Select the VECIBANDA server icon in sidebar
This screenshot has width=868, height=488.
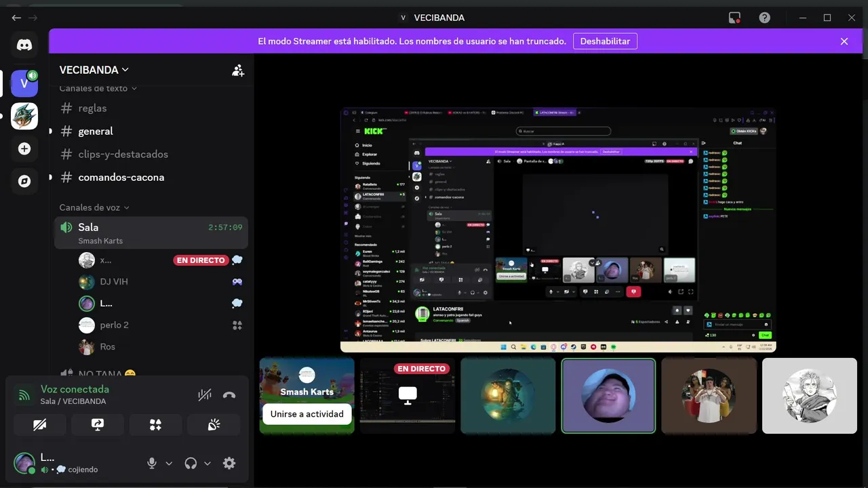click(x=24, y=83)
